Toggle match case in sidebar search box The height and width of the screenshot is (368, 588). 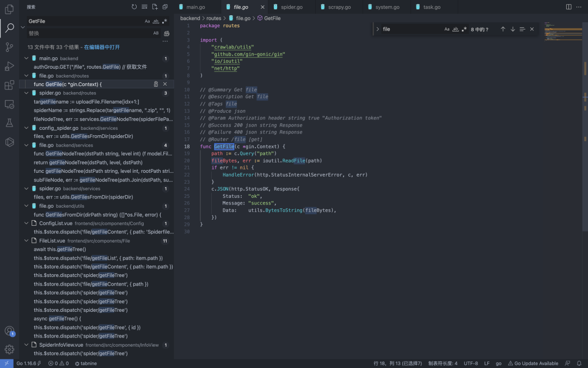tap(147, 21)
